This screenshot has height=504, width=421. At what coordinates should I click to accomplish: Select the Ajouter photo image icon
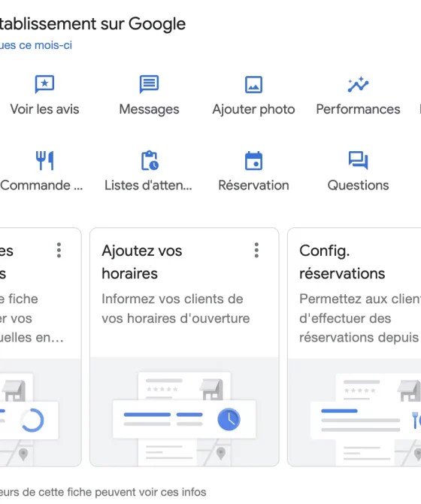pos(253,84)
